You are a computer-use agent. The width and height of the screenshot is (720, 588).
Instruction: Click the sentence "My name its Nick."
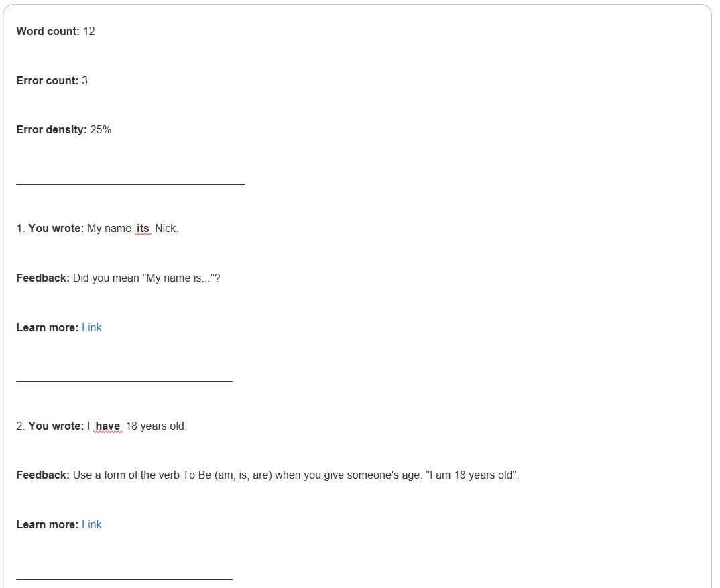click(x=133, y=229)
